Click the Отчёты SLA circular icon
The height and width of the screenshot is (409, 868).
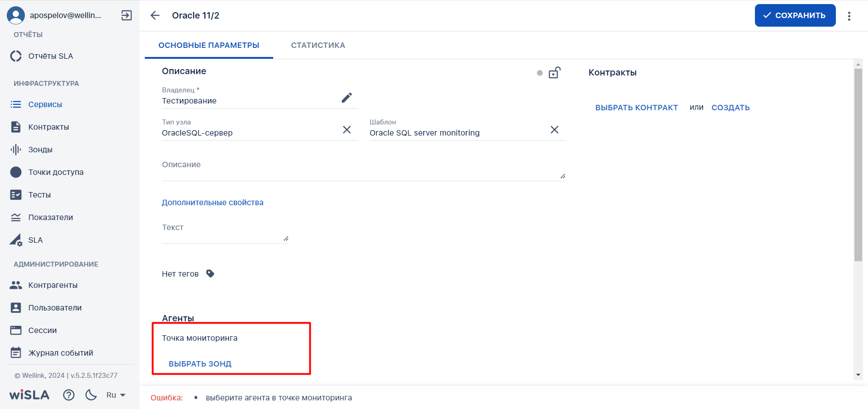16,56
